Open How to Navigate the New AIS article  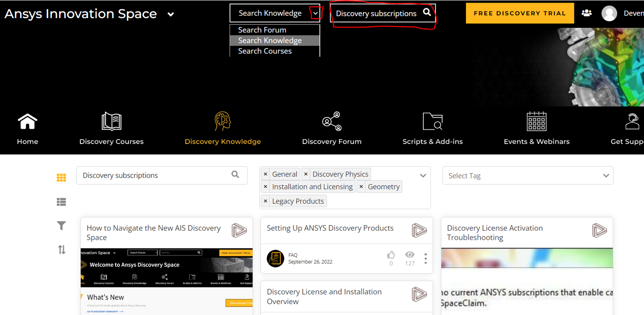point(154,233)
